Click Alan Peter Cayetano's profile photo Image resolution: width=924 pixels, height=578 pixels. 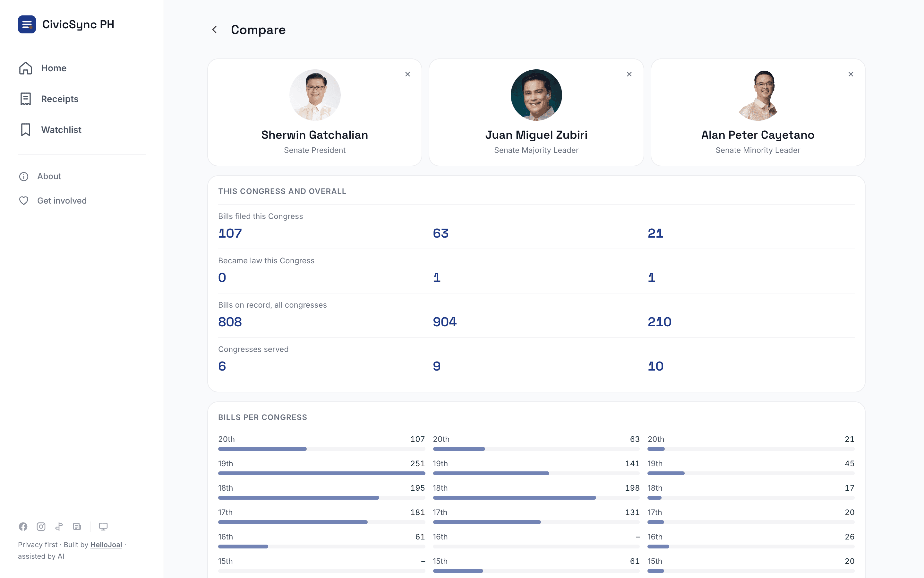(x=757, y=95)
